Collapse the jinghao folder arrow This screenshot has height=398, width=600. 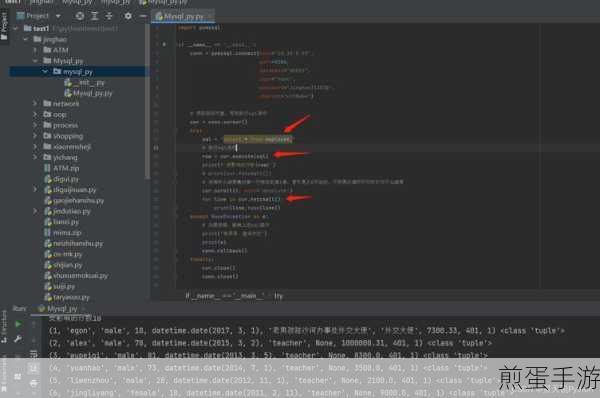tap(26, 39)
